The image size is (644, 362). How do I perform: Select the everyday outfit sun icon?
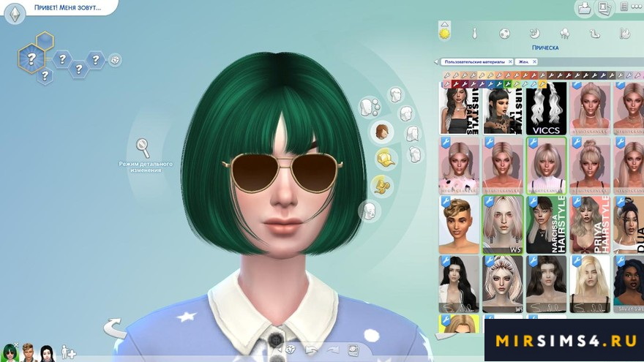click(x=444, y=33)
